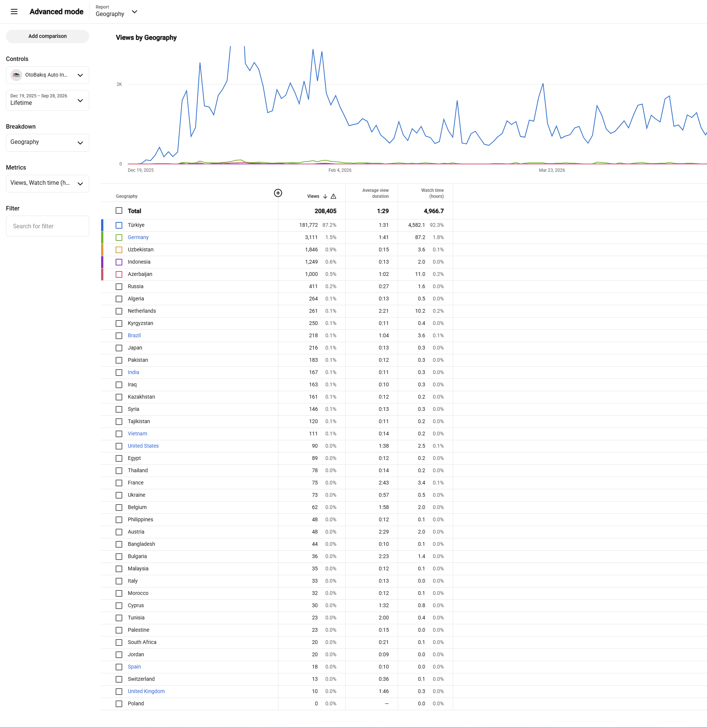Click the Add comparison button

point(48,36)
